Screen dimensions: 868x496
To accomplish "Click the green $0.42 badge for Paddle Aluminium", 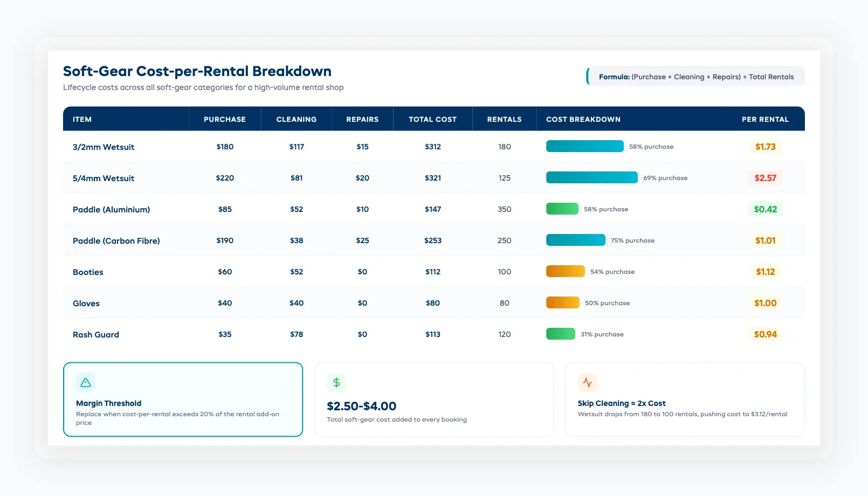I will click(x=765, y=209).
